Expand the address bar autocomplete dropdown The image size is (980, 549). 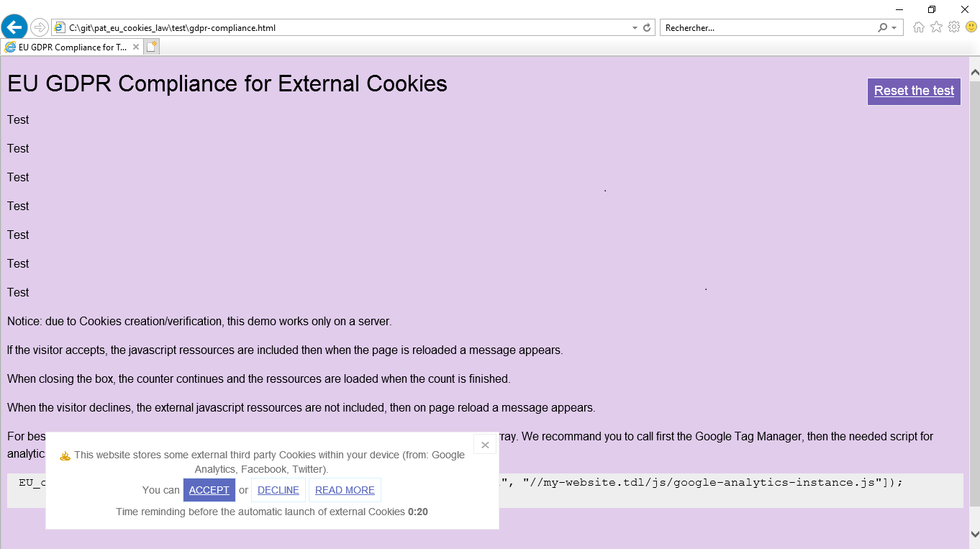click(x=635, y=28)
